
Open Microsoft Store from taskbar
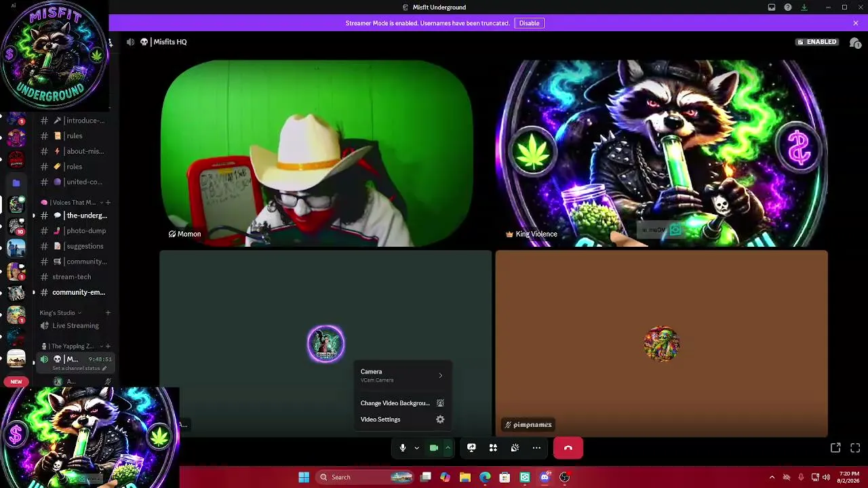(x=505, y=477)
